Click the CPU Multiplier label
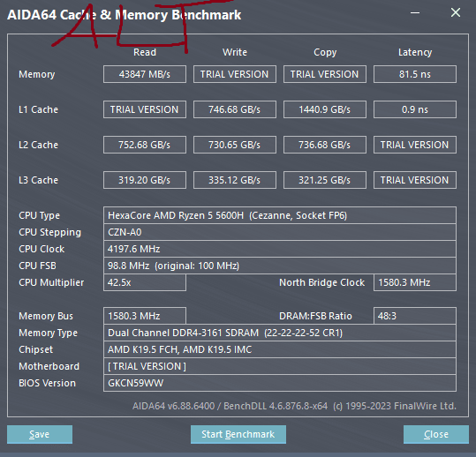 point(51,282)
